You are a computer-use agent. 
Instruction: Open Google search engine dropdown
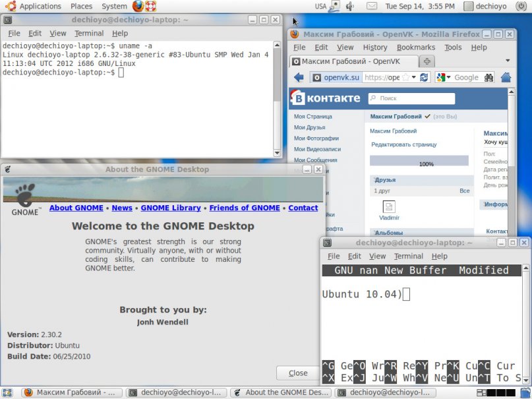pos(444,77)
